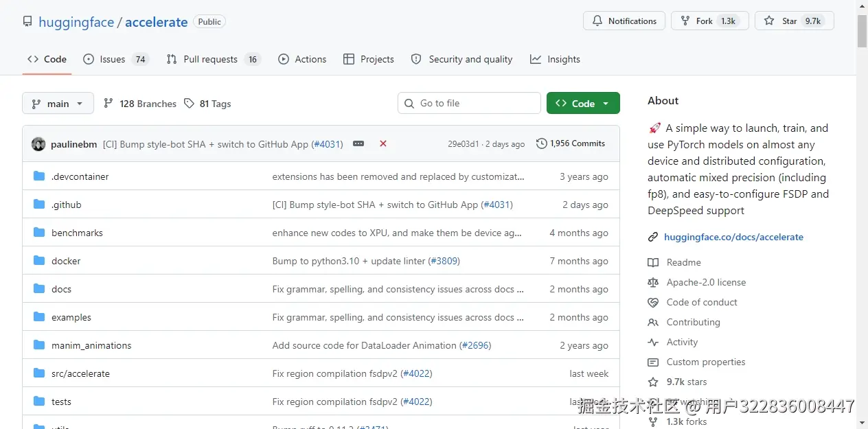Viewport: 868px width, 429px height.
Task: Open the Activity link
Action: (682, 342)
